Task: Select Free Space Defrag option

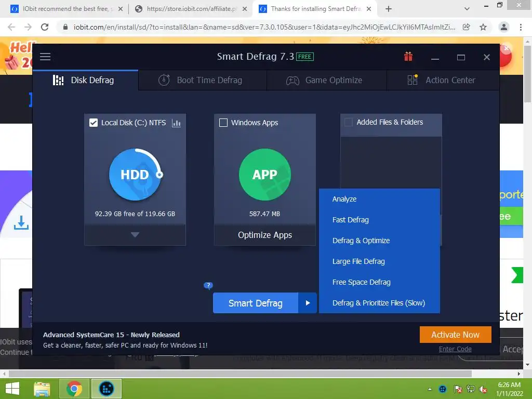Action: pos(379,282)
